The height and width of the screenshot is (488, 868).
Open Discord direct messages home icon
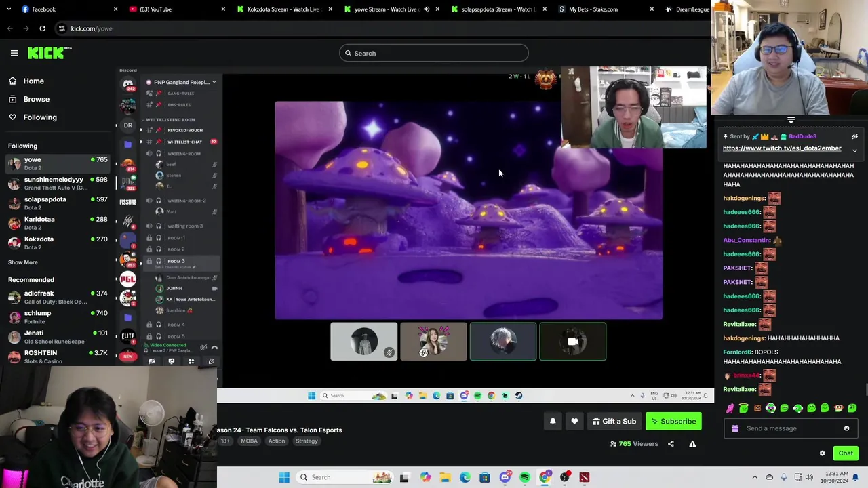(127, 85)
